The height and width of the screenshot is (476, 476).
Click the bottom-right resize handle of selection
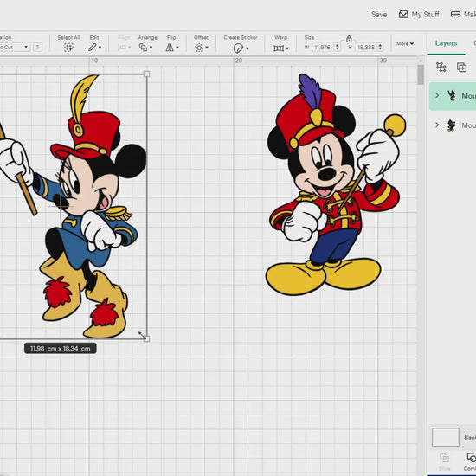(146, 338)
